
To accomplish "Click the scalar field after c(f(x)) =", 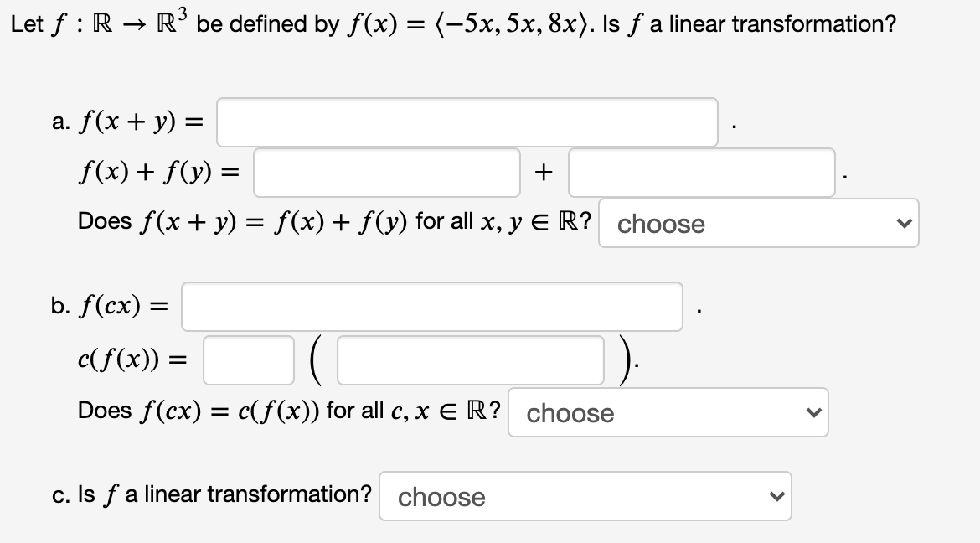I will click(248, 359).
